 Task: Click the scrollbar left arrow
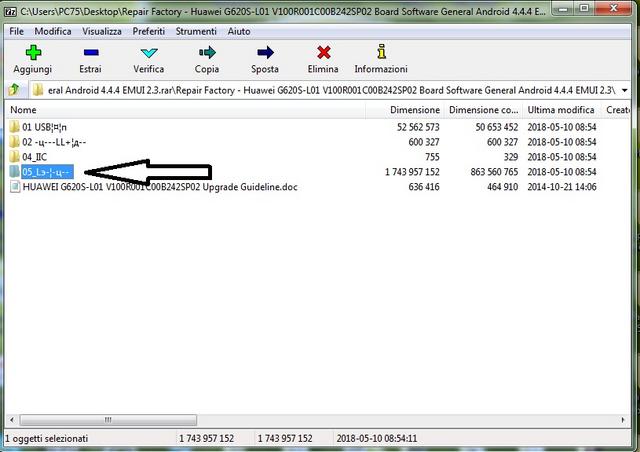tap(12, 420)
